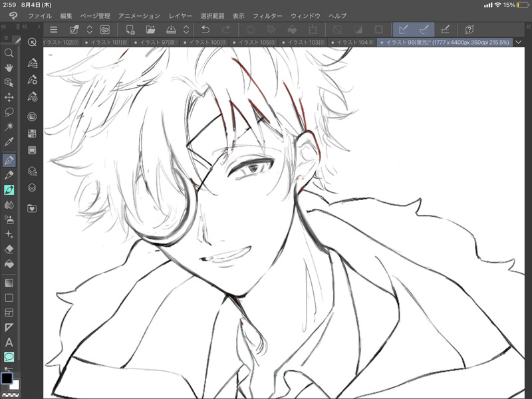Select the Hand move-canvas tool
The height and width of the screenshot is (399, 532).
tap(9, 68)
